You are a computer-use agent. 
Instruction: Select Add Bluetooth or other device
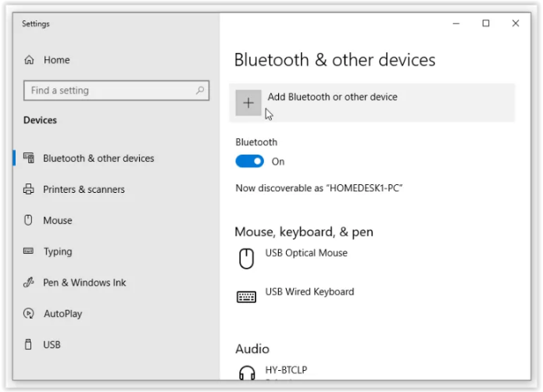(x=332, y=98)
